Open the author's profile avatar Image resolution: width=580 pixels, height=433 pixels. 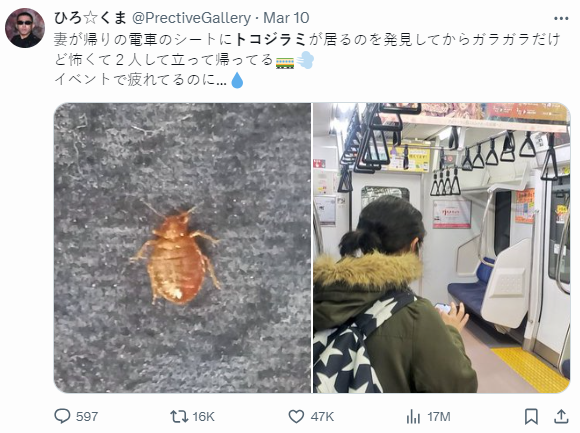point(25,28)
